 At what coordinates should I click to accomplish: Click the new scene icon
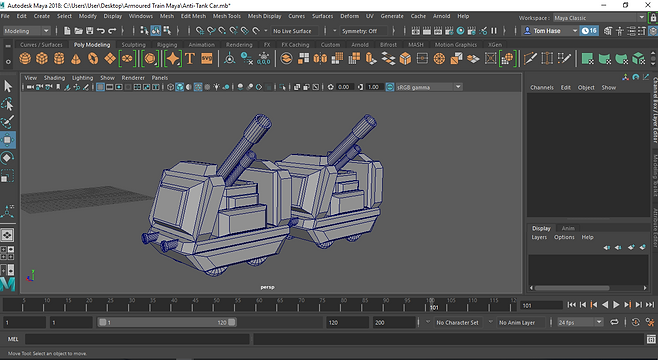[67, 31]
